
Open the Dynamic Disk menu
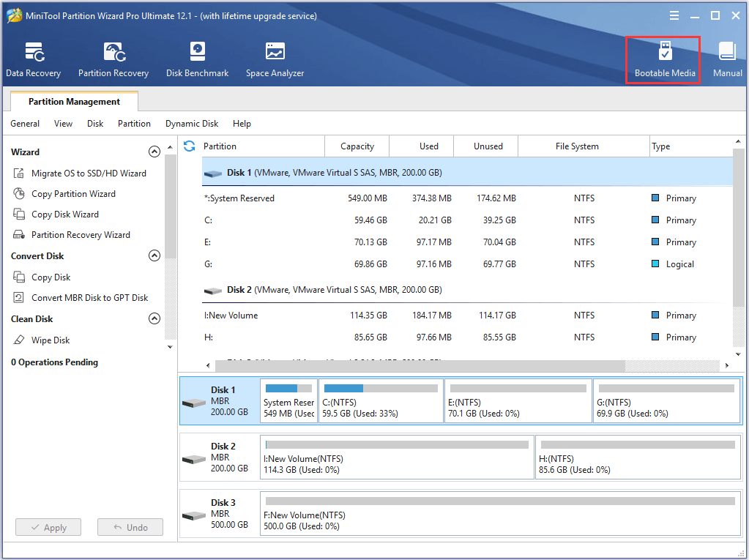pos(192,124)
